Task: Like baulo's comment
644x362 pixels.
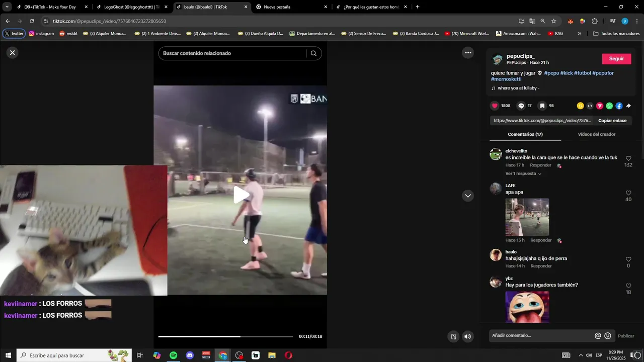Action: pos(628,259)
